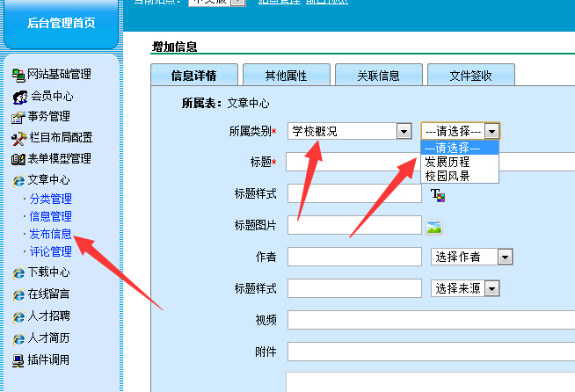
Task: Click the 后台管理首页 header button
Action: [61, 23]
